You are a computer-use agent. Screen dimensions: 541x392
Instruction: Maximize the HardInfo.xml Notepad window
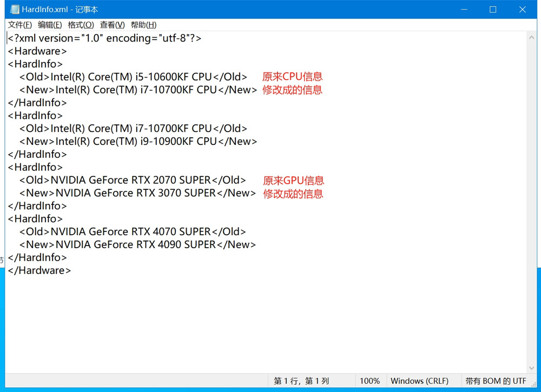493,9
